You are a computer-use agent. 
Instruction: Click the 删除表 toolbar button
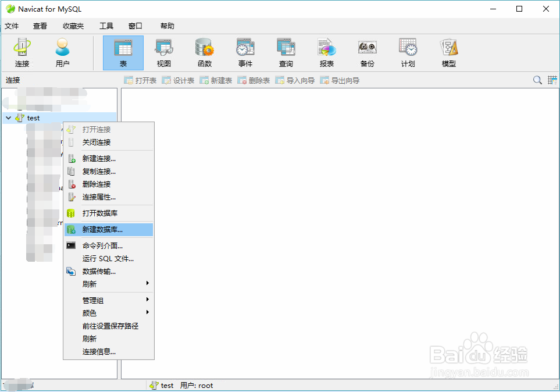(x=254, y=80)
